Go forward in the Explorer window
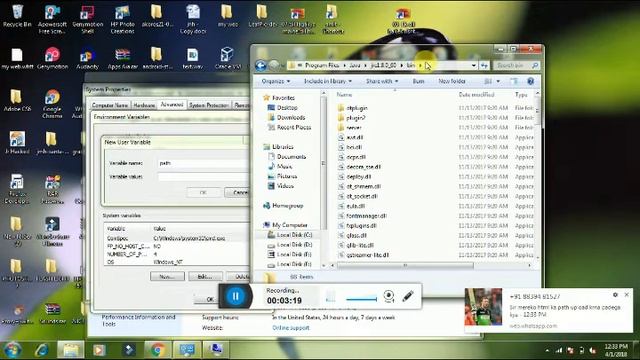 [274, 65]
